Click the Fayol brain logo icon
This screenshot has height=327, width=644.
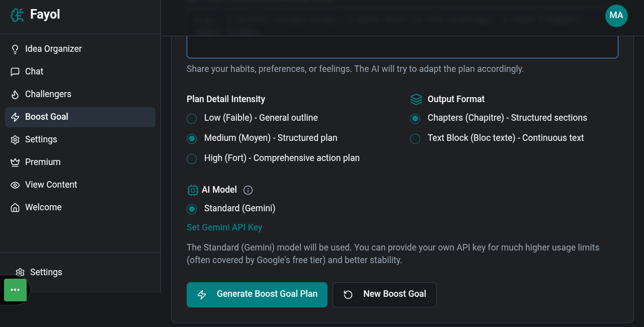point(17,15)
